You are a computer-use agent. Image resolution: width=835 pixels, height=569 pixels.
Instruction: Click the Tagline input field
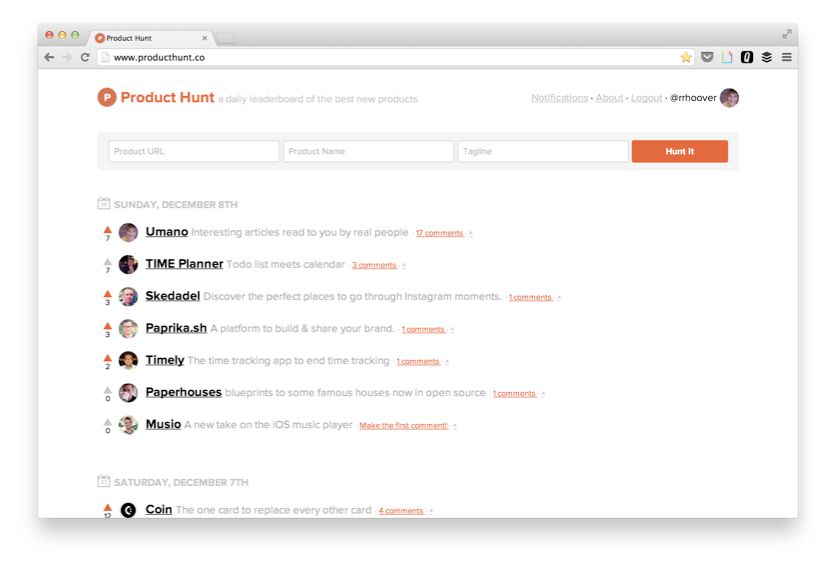[x=543, y=151]
